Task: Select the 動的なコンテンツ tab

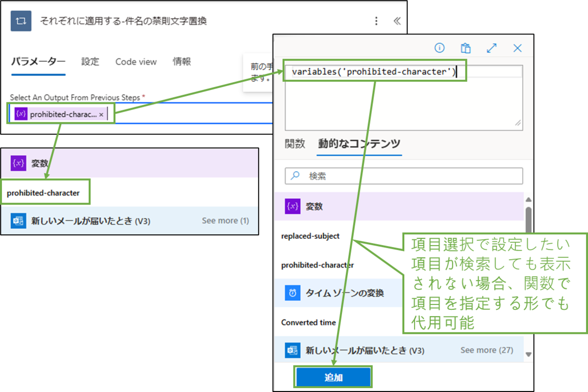Action: pos(359,143)
